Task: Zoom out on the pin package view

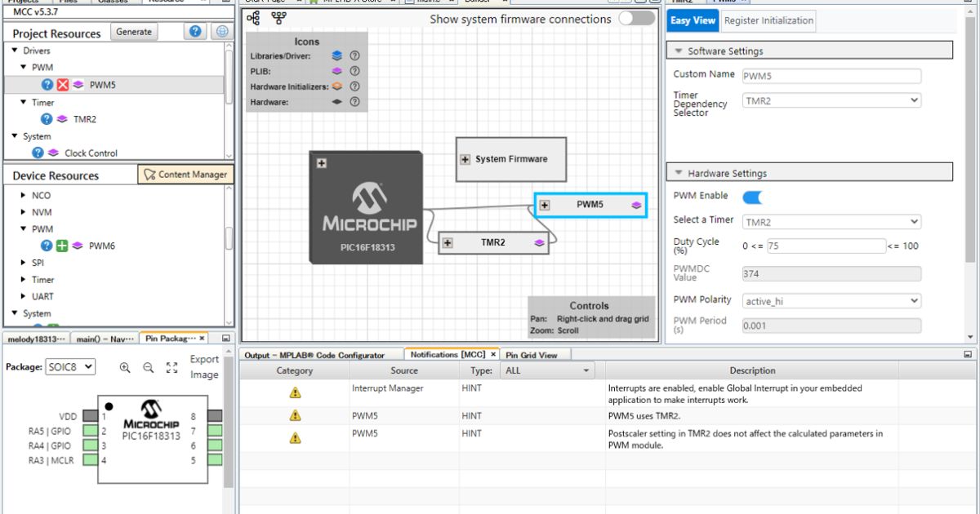Action: [x=149, y=368]
